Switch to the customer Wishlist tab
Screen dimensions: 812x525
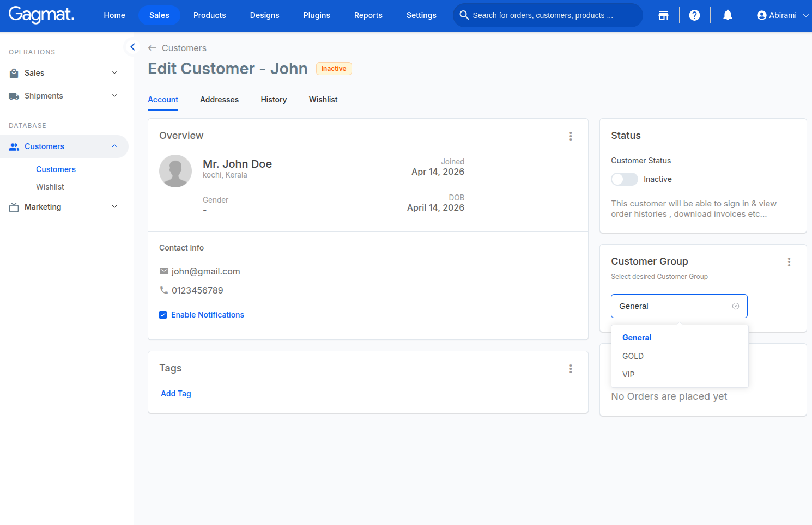coord(323,100)
